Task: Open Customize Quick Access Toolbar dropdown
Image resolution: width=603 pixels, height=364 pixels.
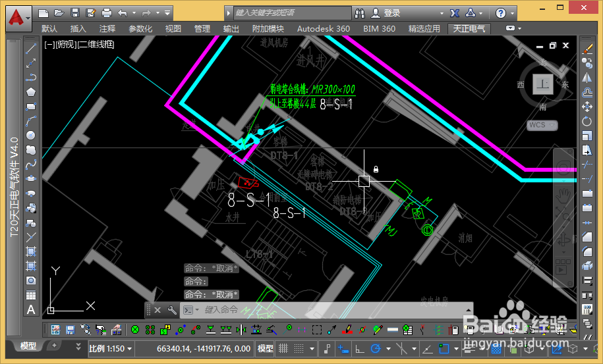Action: pos(167,13)
